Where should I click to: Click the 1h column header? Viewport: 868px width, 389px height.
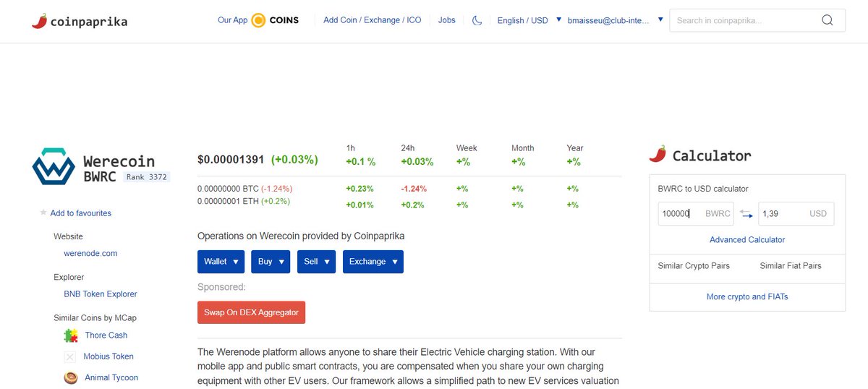(351, 148)
